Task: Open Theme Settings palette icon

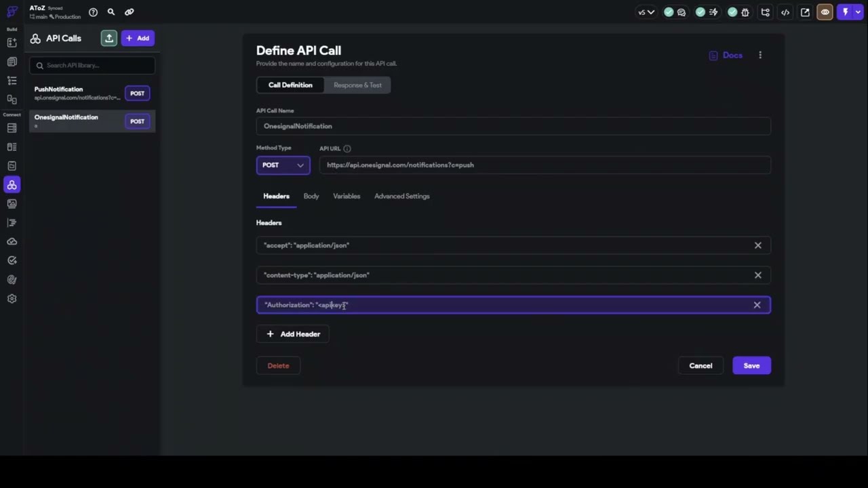Action: [x=12, y=280]
